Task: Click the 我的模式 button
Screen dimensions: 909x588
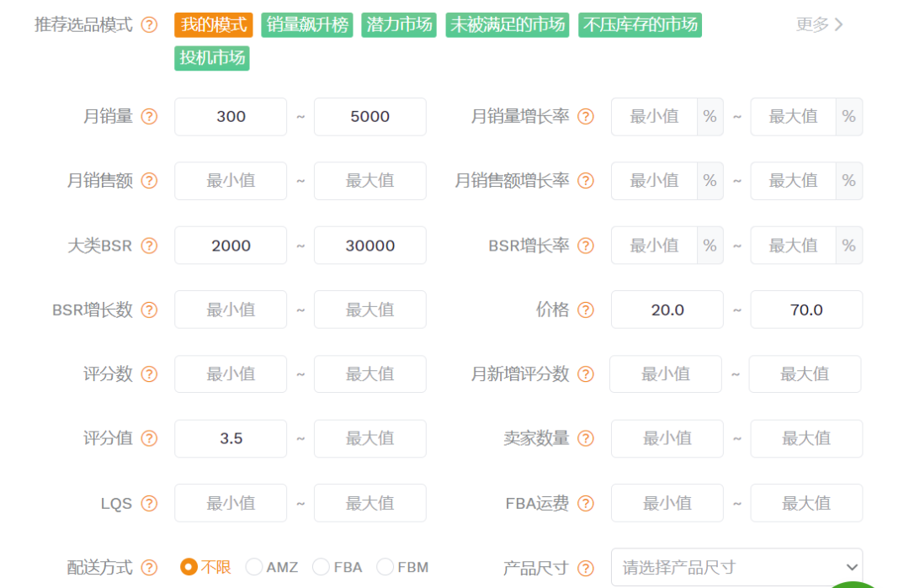Action: click(211, 24)
